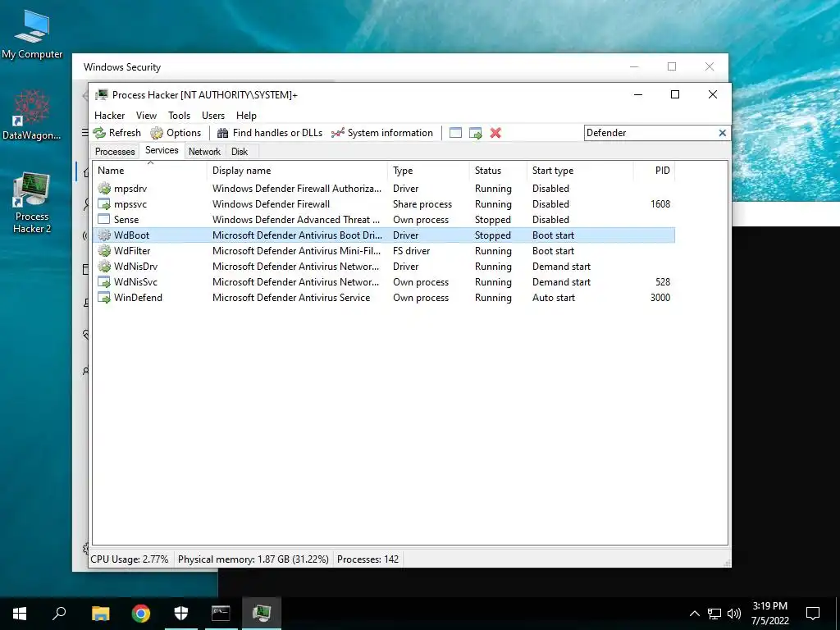Select the WdFilter service icon
The width and height of the screenshot is (840, 630).
pos(104,251)
